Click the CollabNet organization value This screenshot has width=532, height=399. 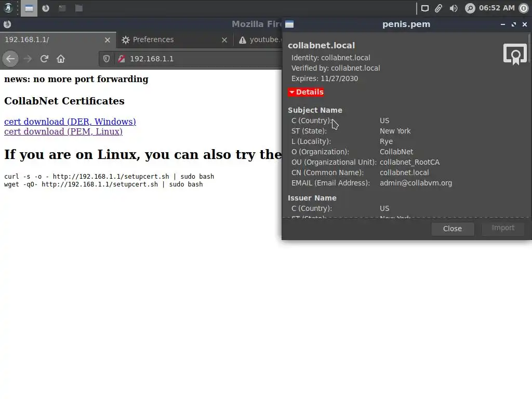click(x=396, y=152)
